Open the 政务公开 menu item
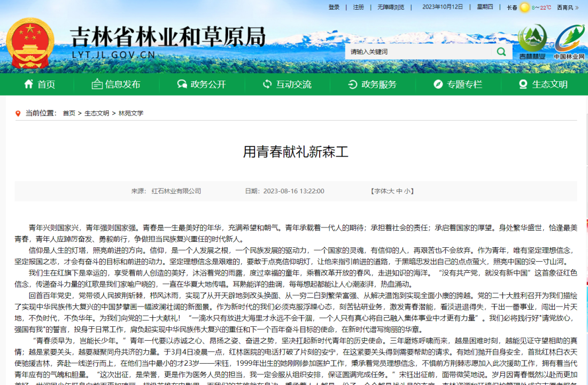The image size is (588, 385). pos(208,84)
